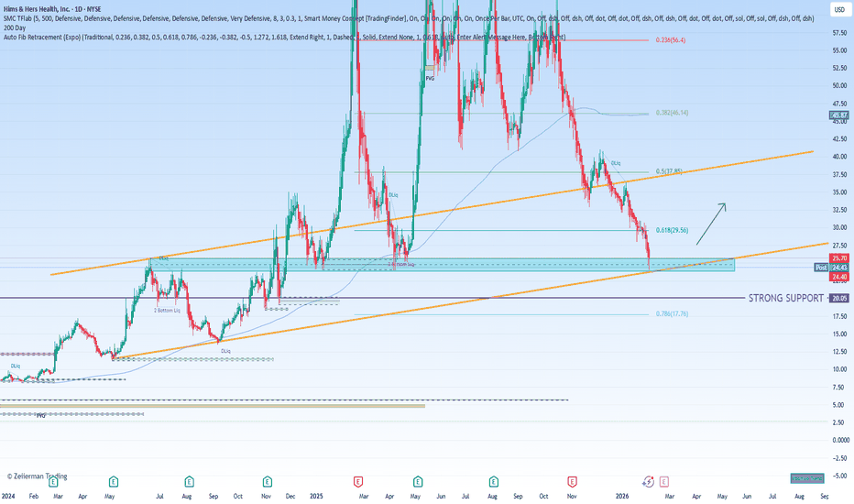Click the 0.382(46.14) Fibonacci level label
This screenshot has width=854, height=504.
coord(672,113)
